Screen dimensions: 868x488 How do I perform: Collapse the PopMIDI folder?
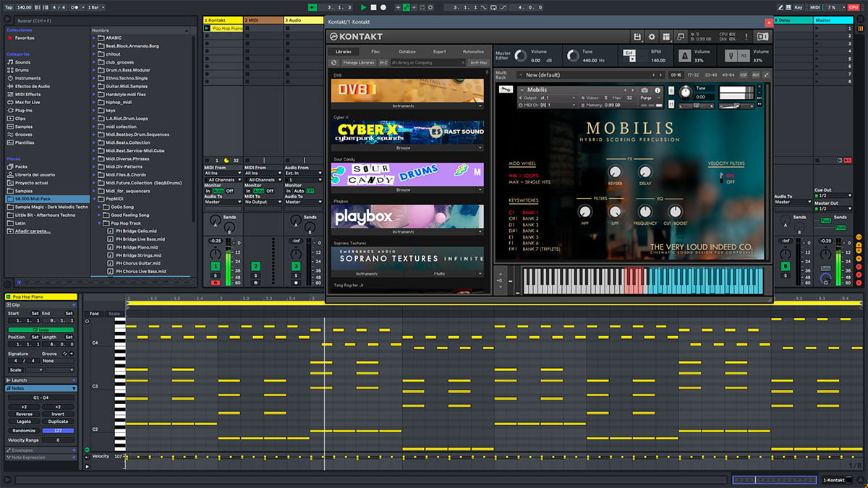point(95,197)
